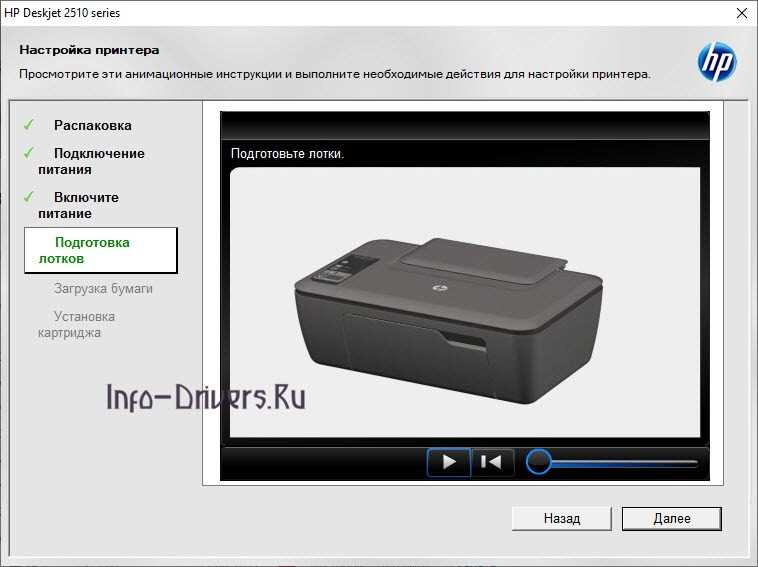This screenshot has height=567, width=758.
Task: Select the Установка картриджа step
Action: click(x=76, y=324)
